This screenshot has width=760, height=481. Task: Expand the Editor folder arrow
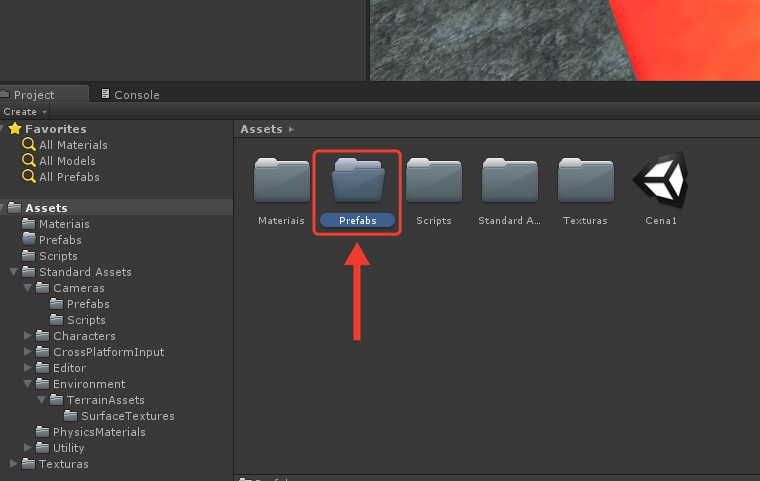pyautogui.click(x=28, y=368)
